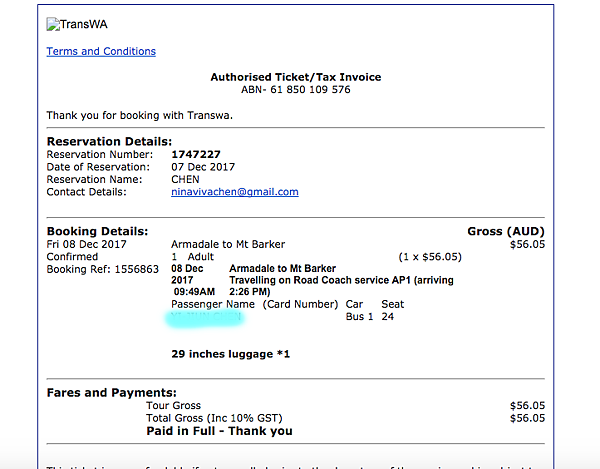600x469 pixels.
Task: Select the ABN- 61 850 109 576 line
Action: (x=295, y=90)
